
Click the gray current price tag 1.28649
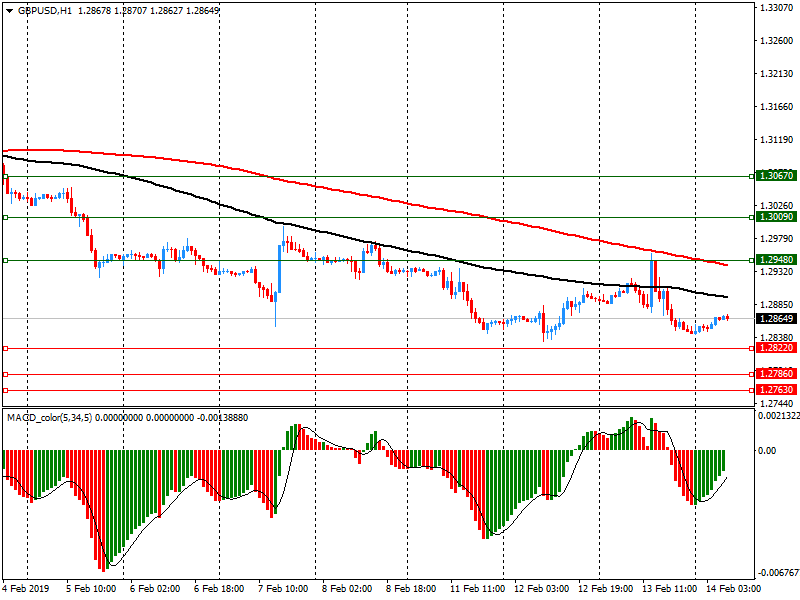tap(776, 319)
